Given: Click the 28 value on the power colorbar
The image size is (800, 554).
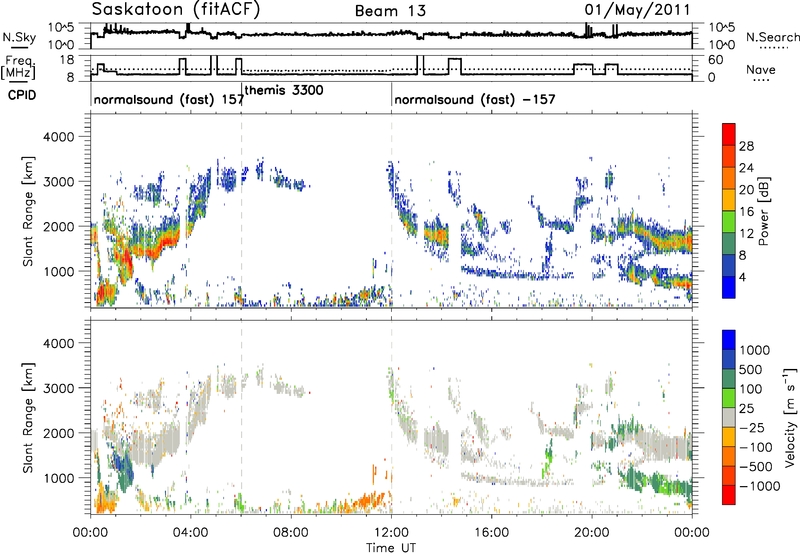Looking at the screenshot, I should coord(746,146).
